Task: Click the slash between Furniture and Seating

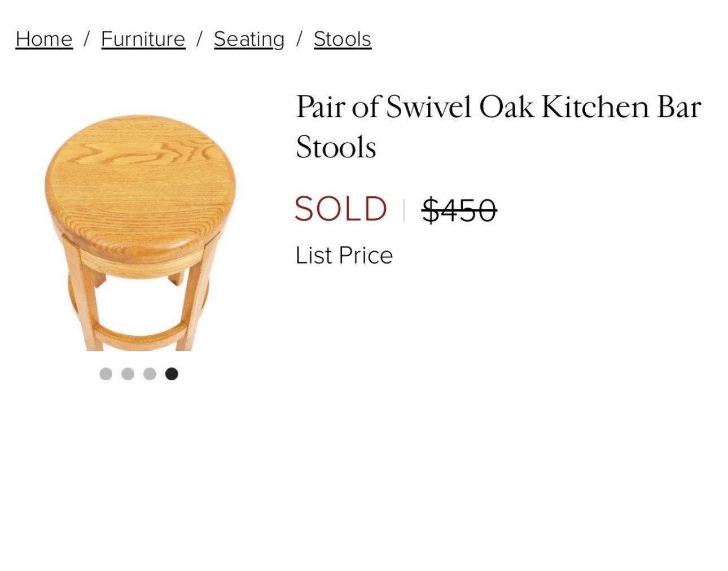Action: pos(199,39)
